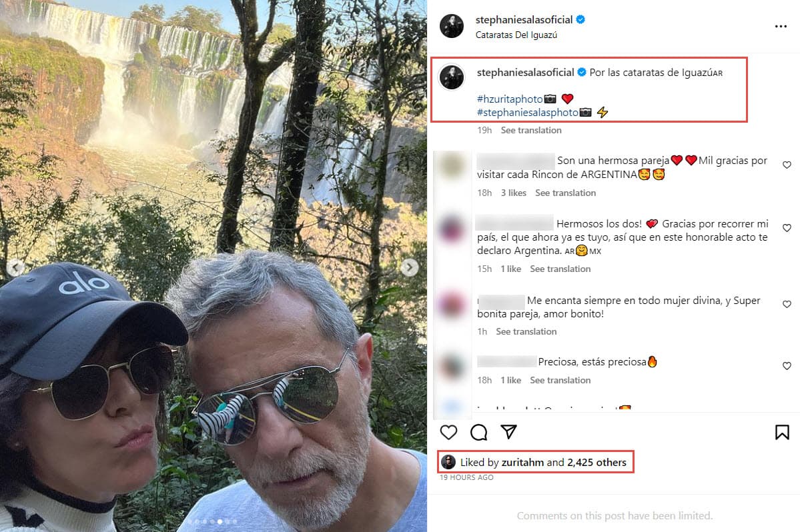Open the post options ellipsis icon
This screenshot has width=800, height=532.
[782, 25]
